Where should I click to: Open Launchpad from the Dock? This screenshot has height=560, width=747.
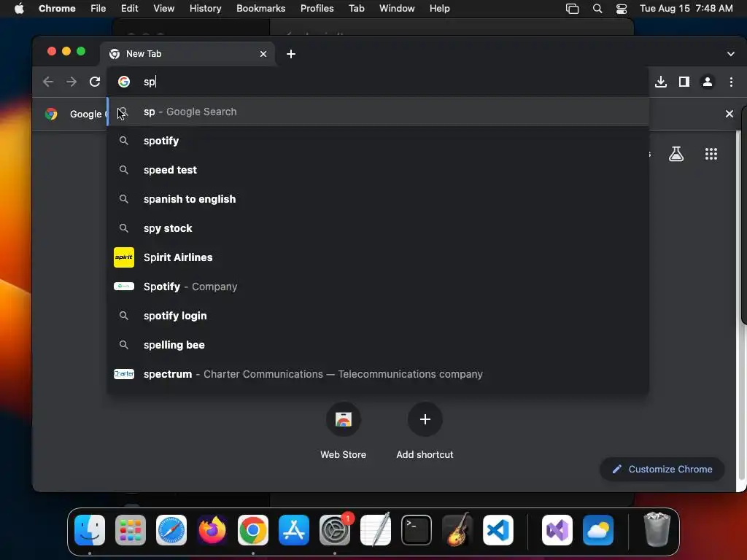131,530
